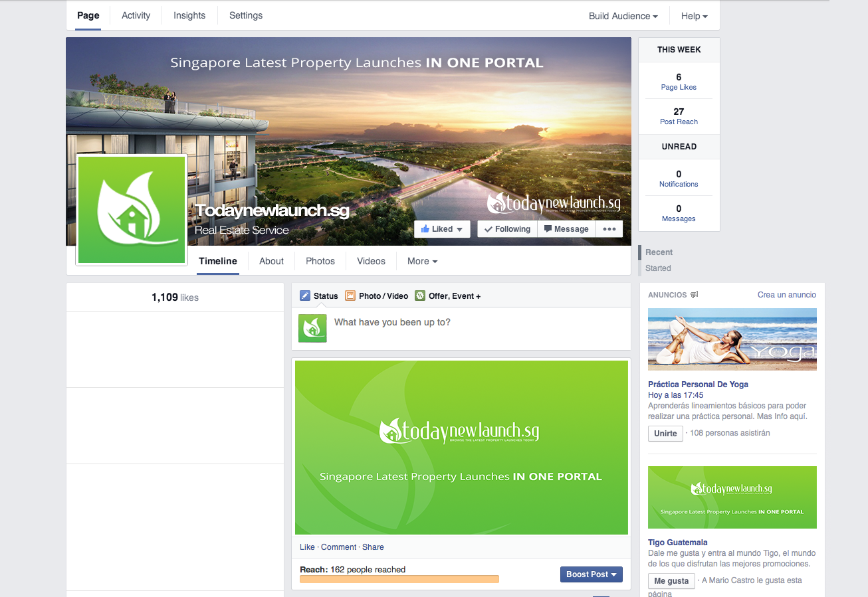Choose the Offer, Event + composer option
The width and height of the screenshot is (868, 597).
[x=448, y=296]
